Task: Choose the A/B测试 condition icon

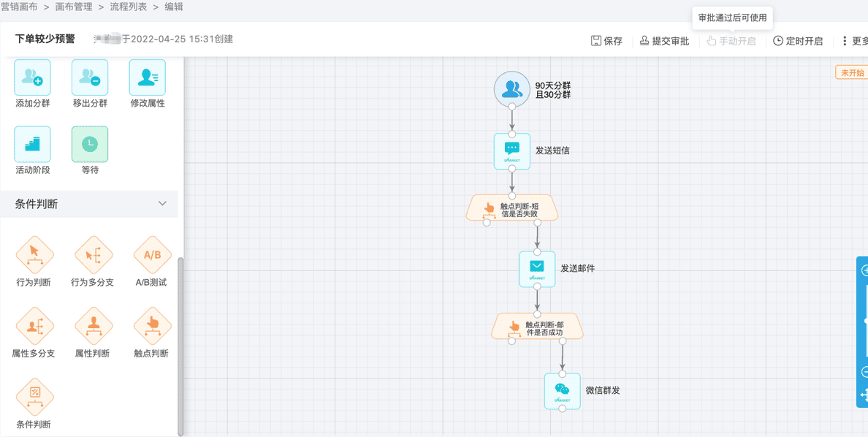Action: tap(152, 254)
